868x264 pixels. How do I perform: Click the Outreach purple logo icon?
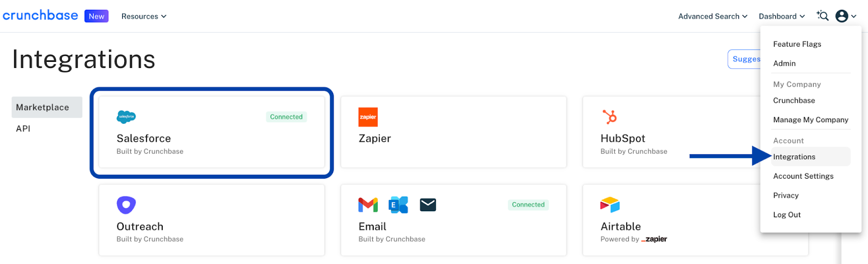(126, 205)
